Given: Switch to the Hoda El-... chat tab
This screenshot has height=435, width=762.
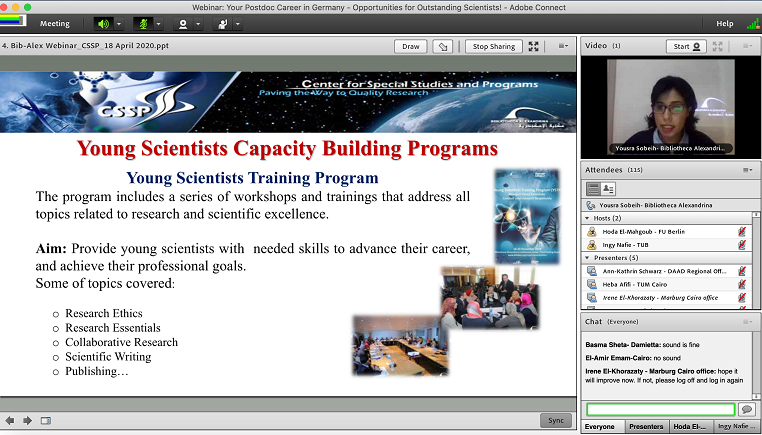Looking at the screenshot, I should (690, 426).
